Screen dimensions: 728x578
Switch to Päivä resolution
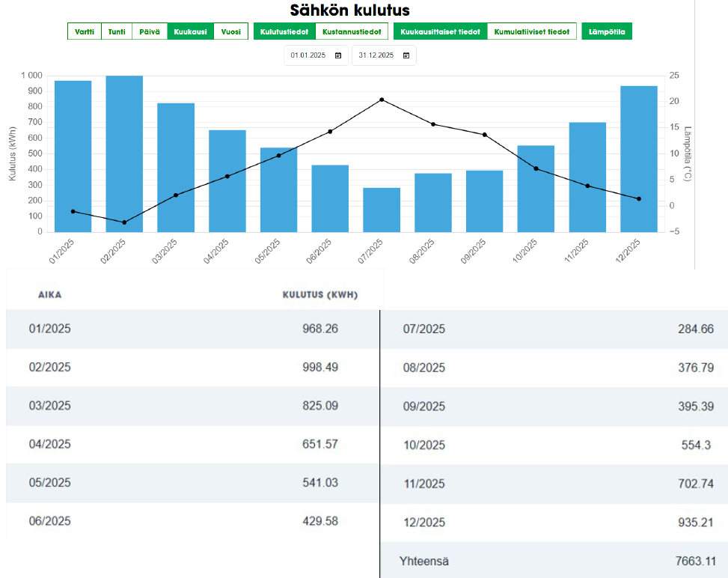tap(150, 31)
